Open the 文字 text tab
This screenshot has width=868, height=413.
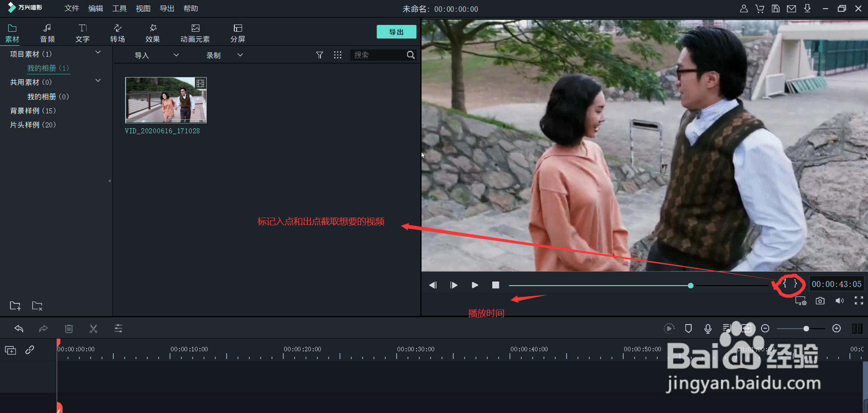click(x=82, y=34)
